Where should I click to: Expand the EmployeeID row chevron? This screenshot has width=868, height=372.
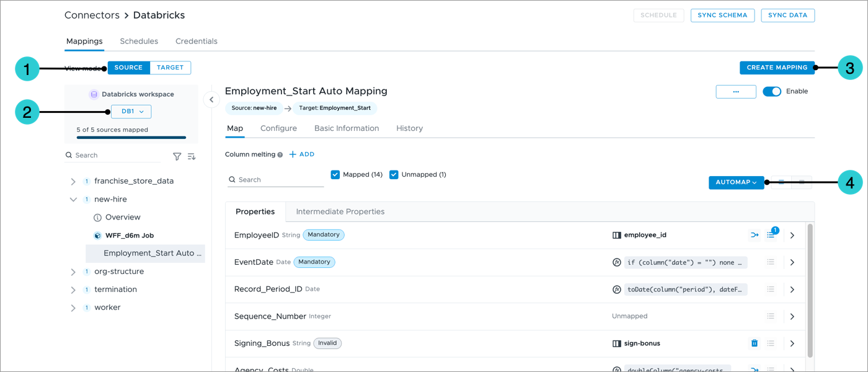tap(792, 236)
